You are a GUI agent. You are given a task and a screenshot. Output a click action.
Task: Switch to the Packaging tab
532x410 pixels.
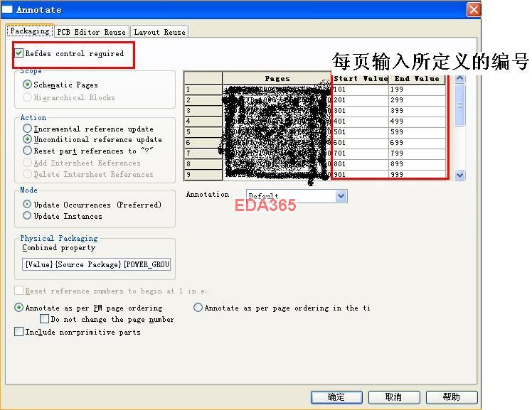30,31
